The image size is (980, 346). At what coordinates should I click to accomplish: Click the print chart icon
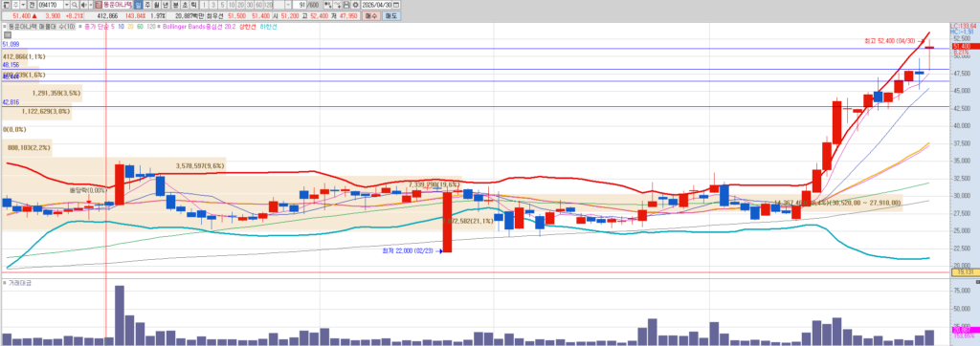click(x=346, y=5)
